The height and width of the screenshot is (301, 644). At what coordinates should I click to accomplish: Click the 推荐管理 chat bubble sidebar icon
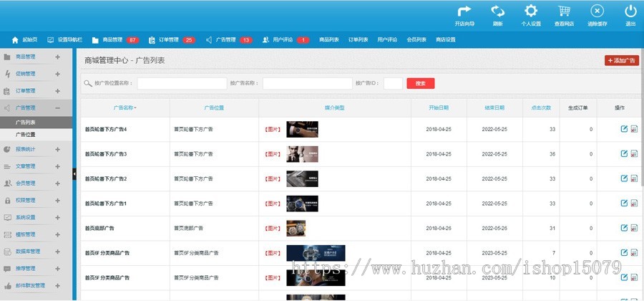[x=7, y=269]
